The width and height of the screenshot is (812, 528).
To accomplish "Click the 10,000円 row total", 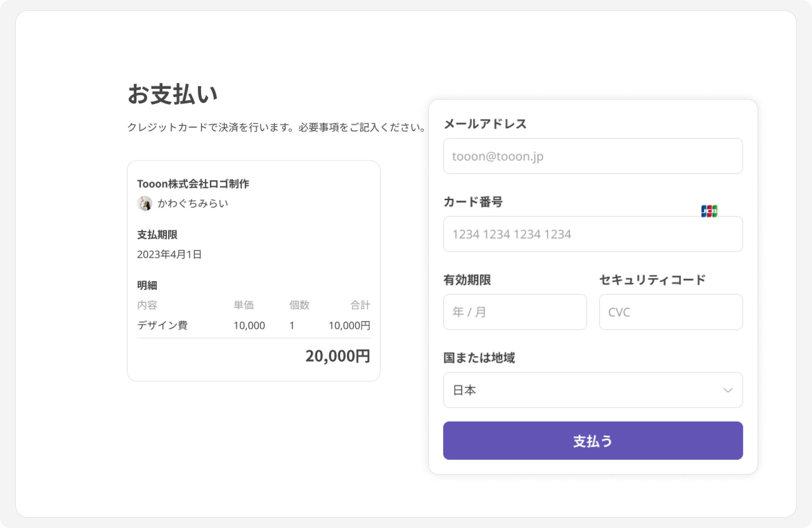I will 349,325.
